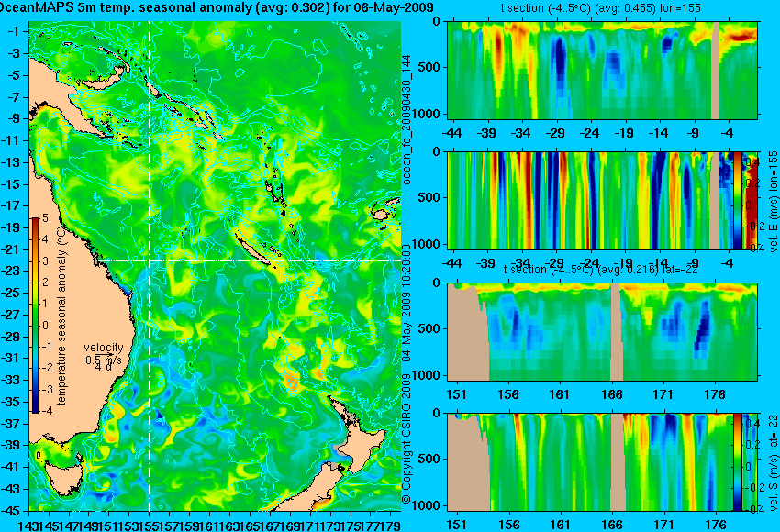The width and height of the screenshot is (780, 532).
Task: Click the 'vel. E (m/s) lon=155' axis label
Action: [773, 202]
